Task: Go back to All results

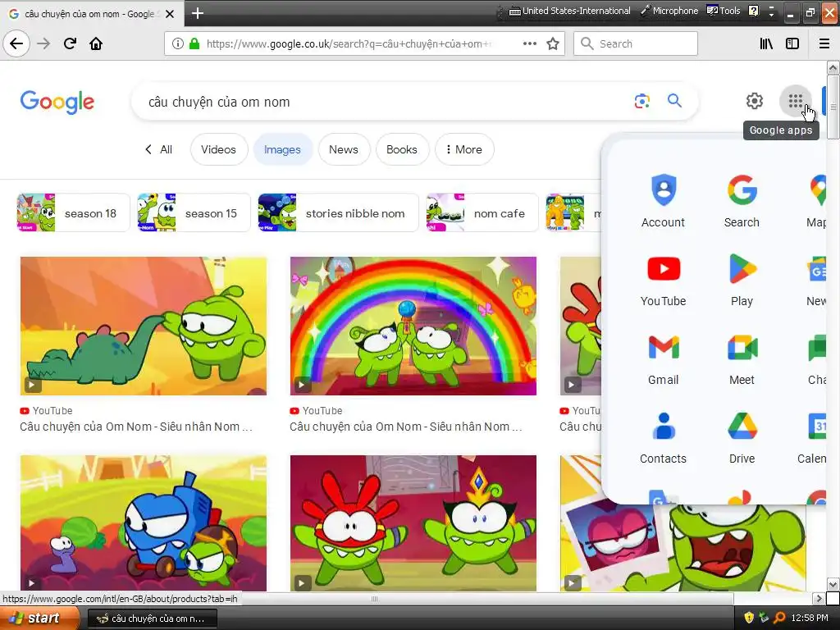Action: click(158, 149)
